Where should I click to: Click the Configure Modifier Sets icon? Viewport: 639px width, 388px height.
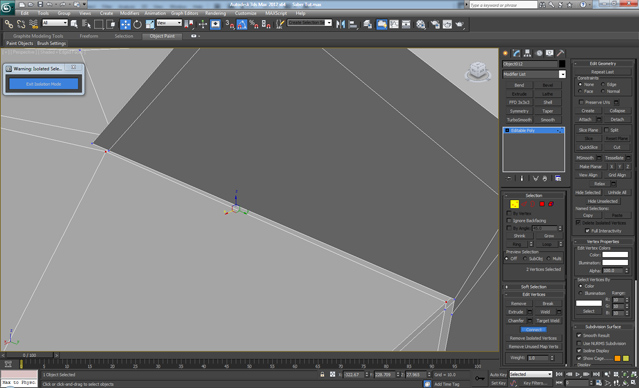tap(558, 179)
